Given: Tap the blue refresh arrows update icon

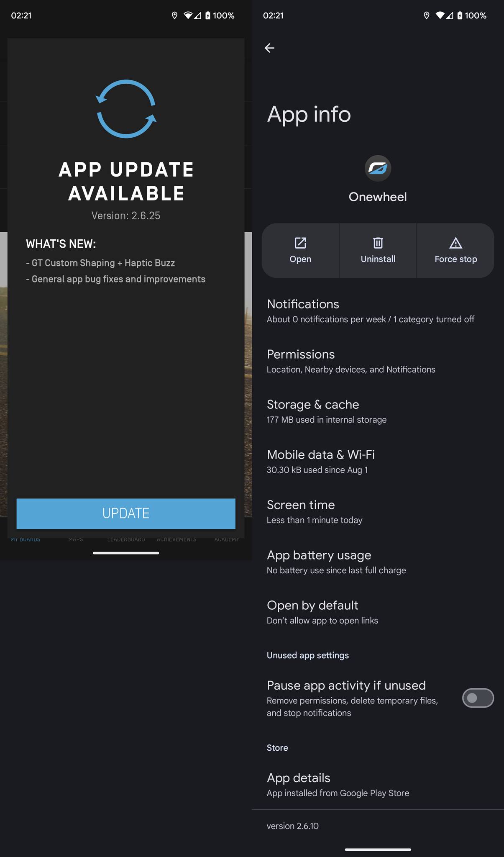Looking at the screenshot, I should pos(126,109).
